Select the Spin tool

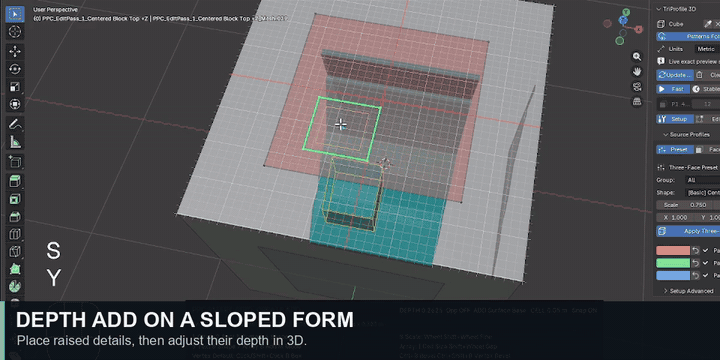click(x=15, y=286)
